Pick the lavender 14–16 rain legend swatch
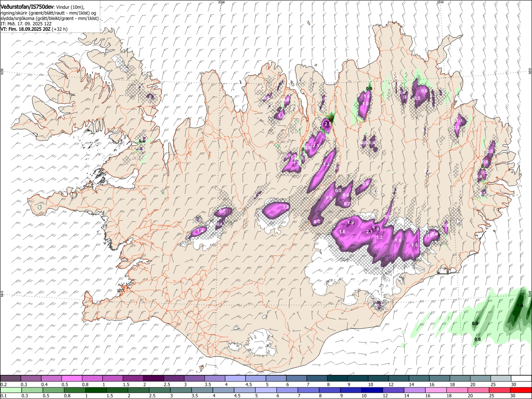Screen dimensions: 532x399 coord(415,390)
